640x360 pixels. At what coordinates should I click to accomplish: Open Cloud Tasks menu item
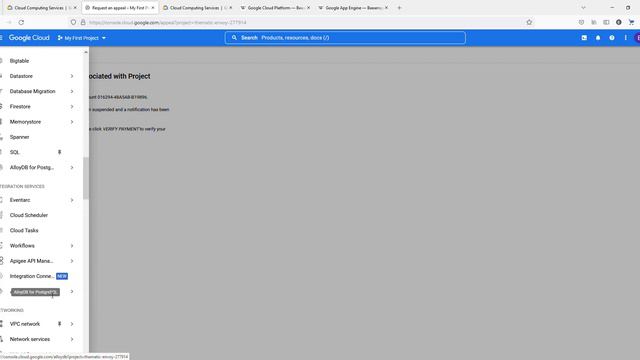click(24, 231)
